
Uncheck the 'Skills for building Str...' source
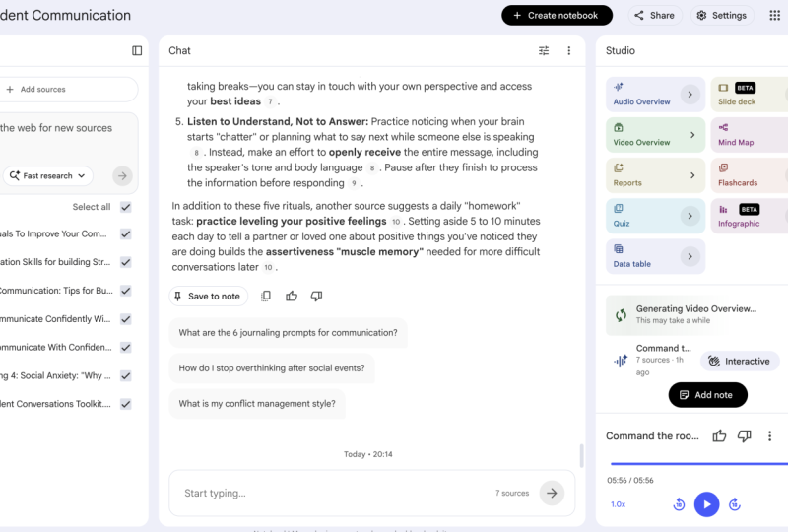126,262
